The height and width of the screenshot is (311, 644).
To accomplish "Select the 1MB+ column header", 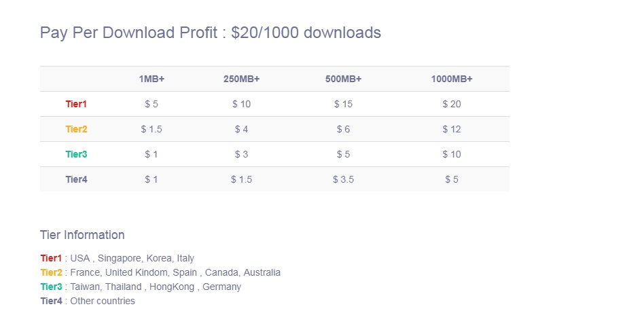I will click(151, 79).
